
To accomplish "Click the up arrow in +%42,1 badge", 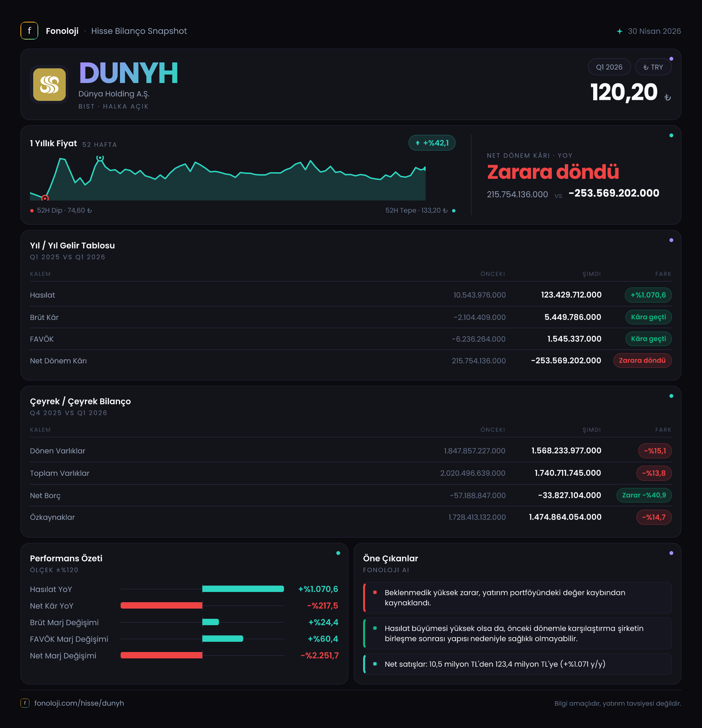I will pyautogui.click(x=418, y=143).
